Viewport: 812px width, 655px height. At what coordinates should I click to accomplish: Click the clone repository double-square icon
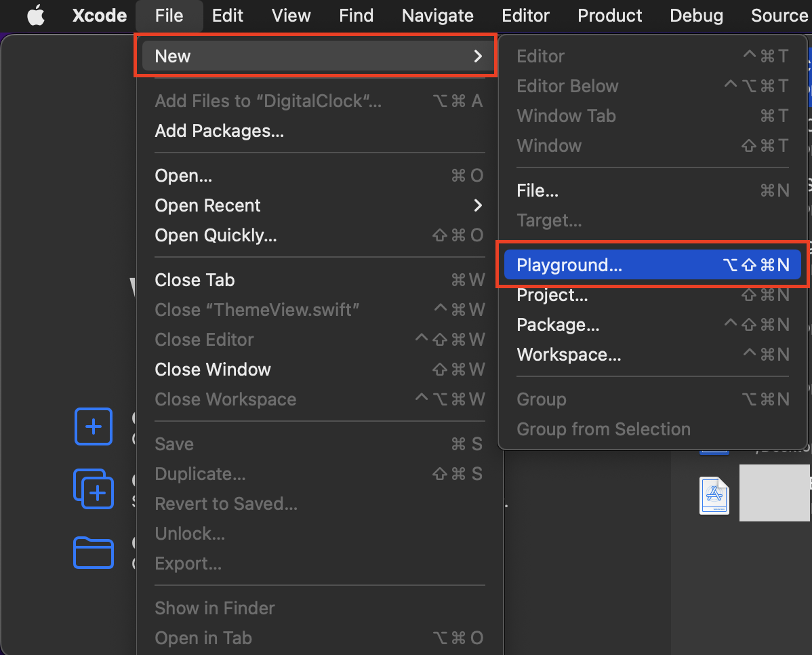[94, 489]
